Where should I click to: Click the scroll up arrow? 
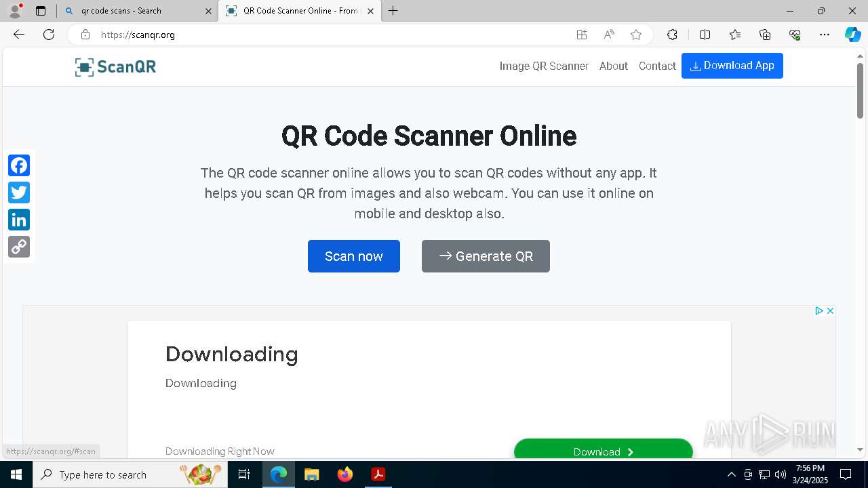pos(860,56)
